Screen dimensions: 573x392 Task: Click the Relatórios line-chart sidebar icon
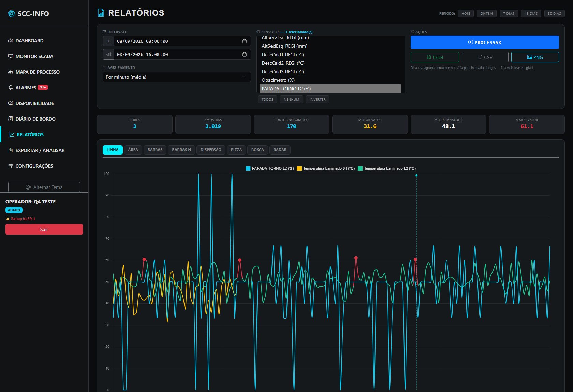point(12,135)
